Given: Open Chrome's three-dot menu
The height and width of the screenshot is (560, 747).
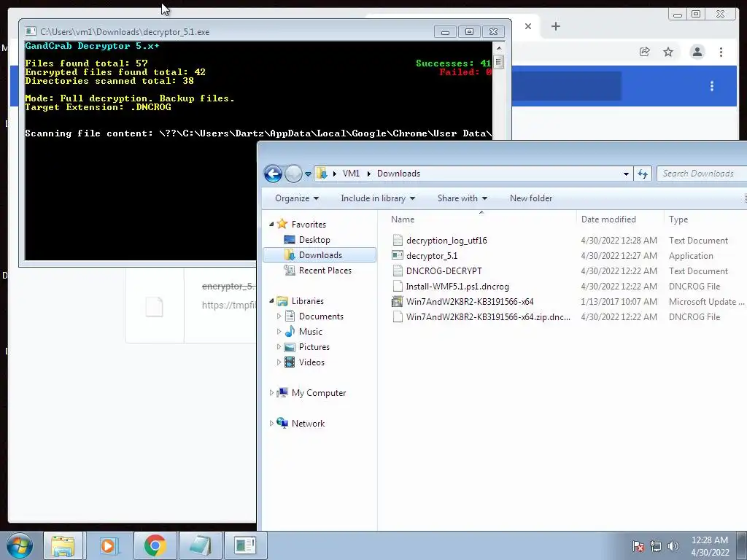Looking at the screenshot, I should 721,52.
